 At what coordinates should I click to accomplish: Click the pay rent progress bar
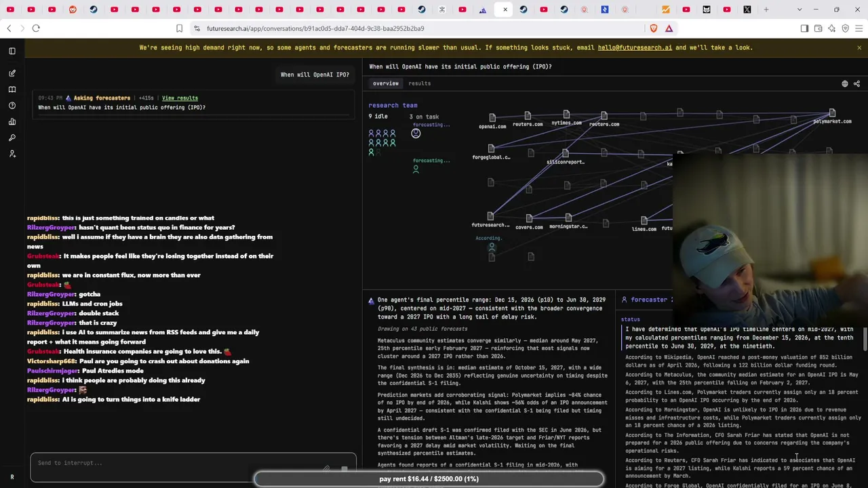[x=429, y=479]
